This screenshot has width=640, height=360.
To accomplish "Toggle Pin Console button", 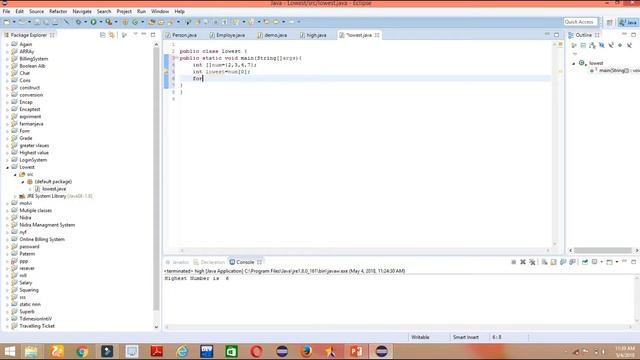I will tap(585, 262).
